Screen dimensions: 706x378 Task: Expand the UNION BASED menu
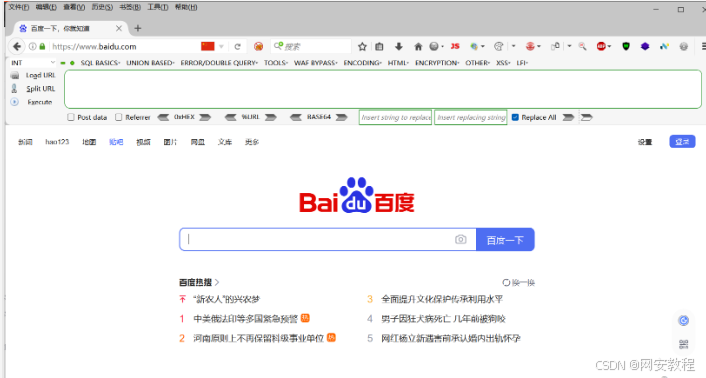point(150,63)
